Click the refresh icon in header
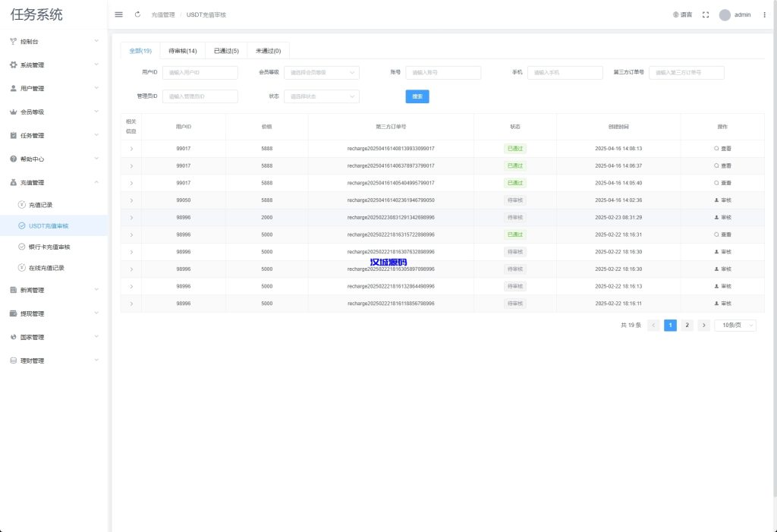Viewport: 777px width, 532px height. [x=137, y=14]
